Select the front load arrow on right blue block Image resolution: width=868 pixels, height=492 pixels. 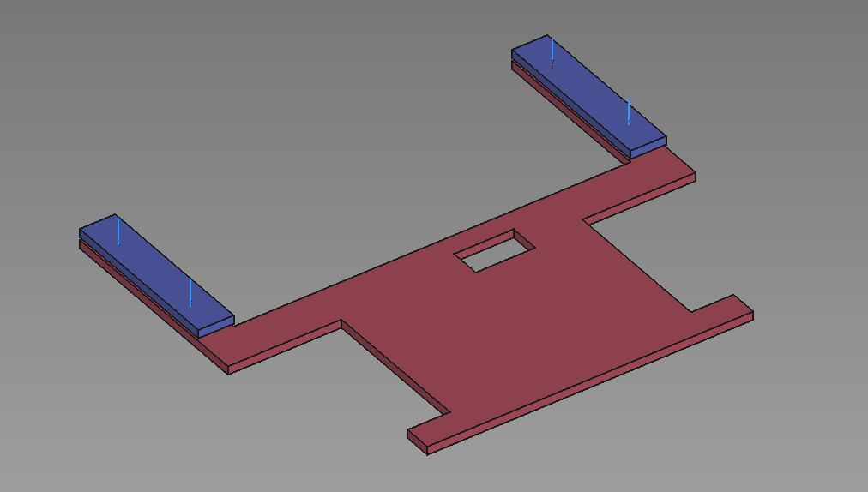tap(629, 111)
